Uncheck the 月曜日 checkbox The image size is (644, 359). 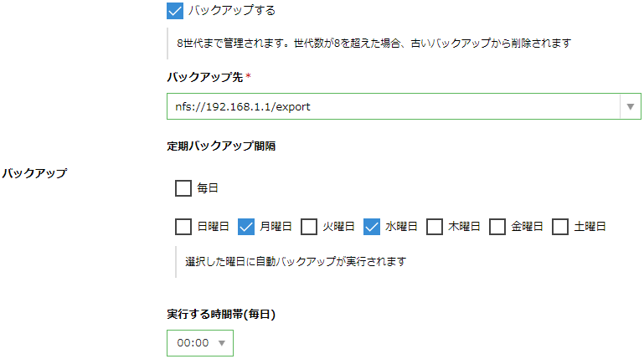coord(246,226)
